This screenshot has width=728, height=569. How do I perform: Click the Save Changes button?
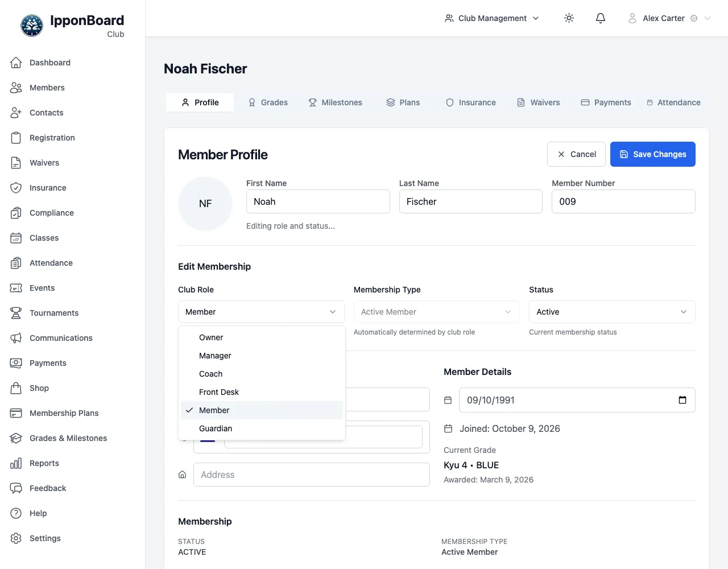653,154
